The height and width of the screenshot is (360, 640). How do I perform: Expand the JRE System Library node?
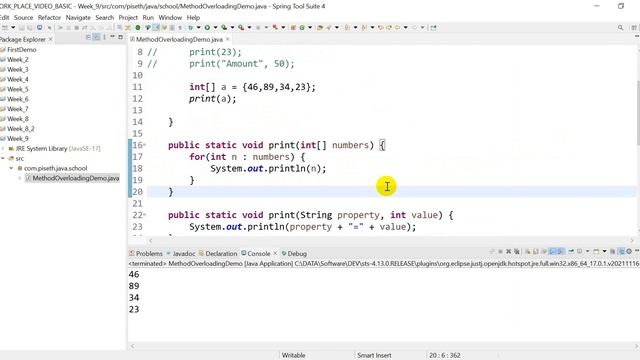(x=3, y=149)
